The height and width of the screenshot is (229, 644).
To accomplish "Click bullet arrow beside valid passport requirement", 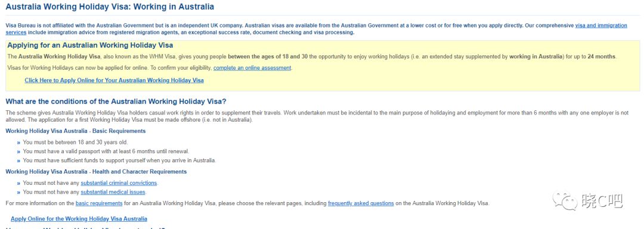I will [x=18, y=151].
